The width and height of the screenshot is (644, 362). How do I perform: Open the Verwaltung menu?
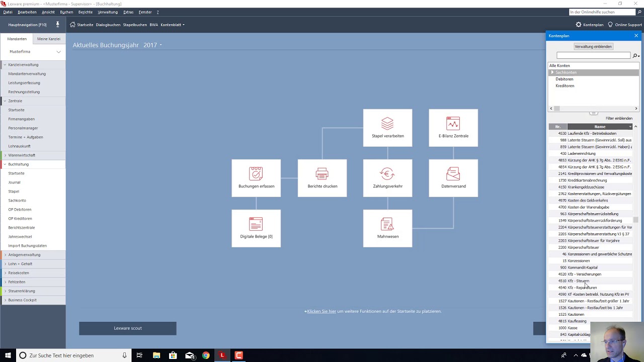(x=108, y=12)
